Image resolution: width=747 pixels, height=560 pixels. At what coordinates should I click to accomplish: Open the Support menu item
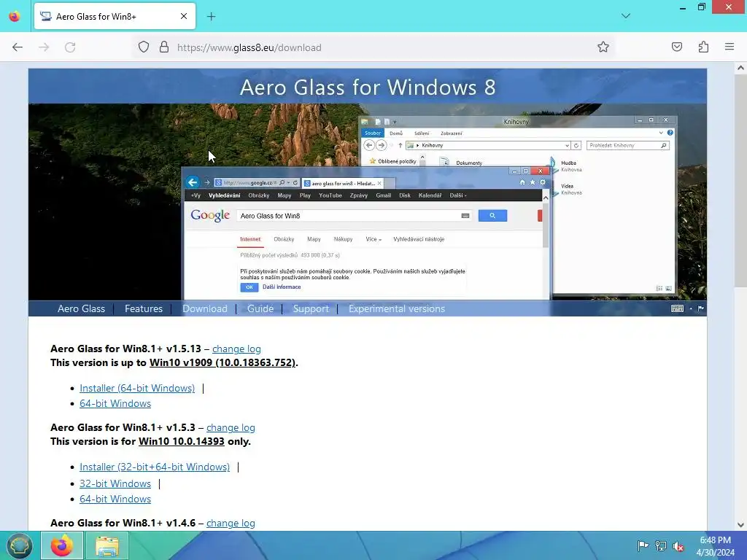click(x=311, y=308)
